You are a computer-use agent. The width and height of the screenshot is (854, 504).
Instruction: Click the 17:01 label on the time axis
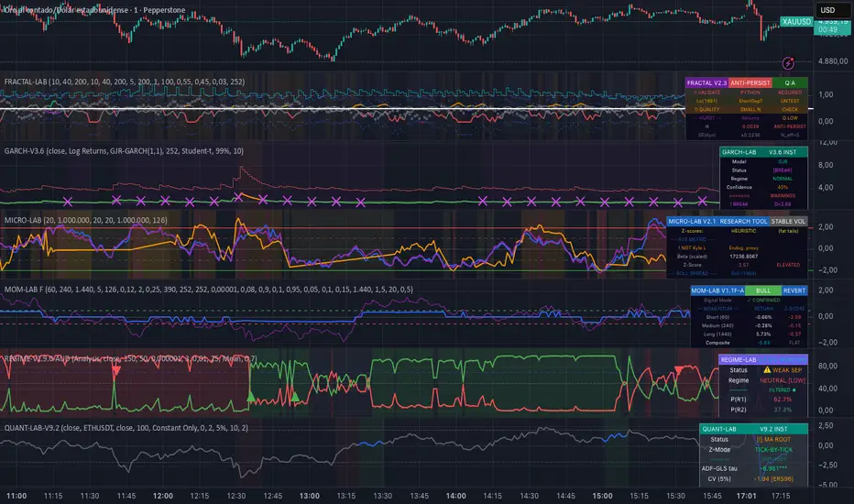tap(746, 496)
